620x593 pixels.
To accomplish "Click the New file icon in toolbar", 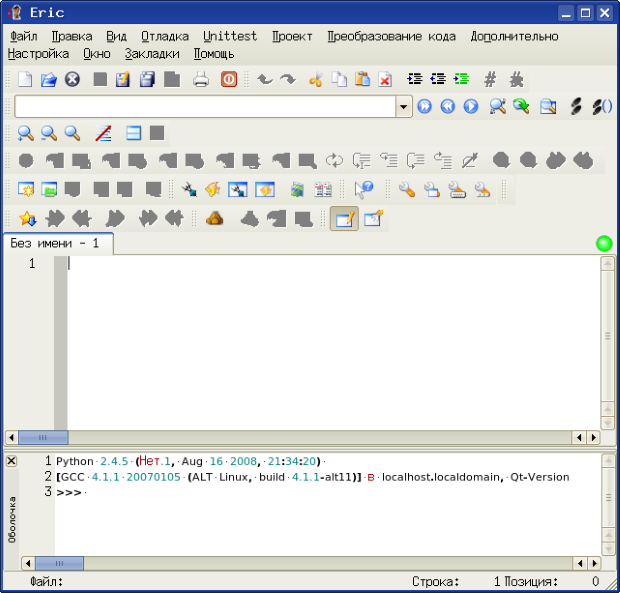I will (x=25, y=80).
